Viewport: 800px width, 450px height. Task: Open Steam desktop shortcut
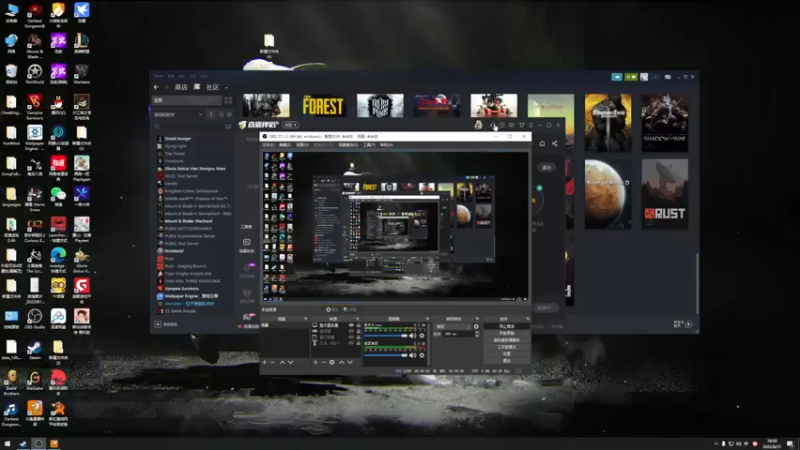[x=35, y=349]
